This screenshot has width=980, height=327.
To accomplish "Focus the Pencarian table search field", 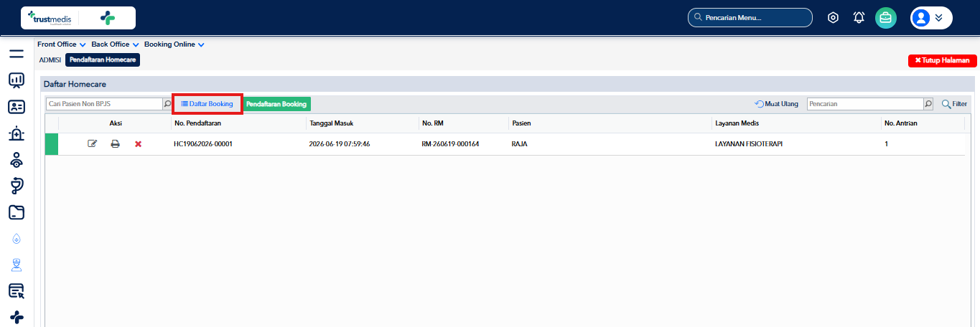I will point(865,104).
